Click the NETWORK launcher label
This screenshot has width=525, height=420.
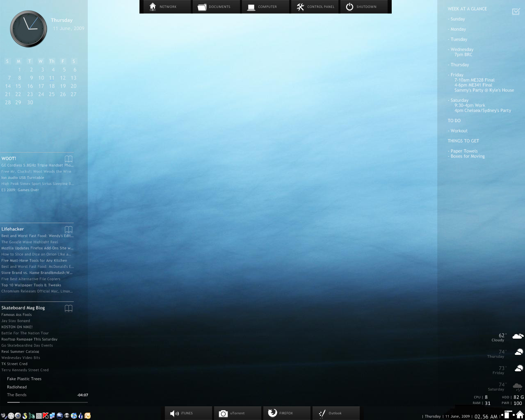[x=168, y=7]
